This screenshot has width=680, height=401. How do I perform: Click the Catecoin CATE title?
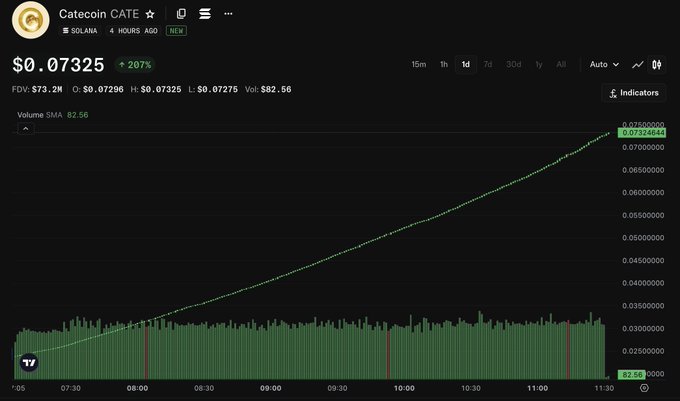(x=99, y=14)
